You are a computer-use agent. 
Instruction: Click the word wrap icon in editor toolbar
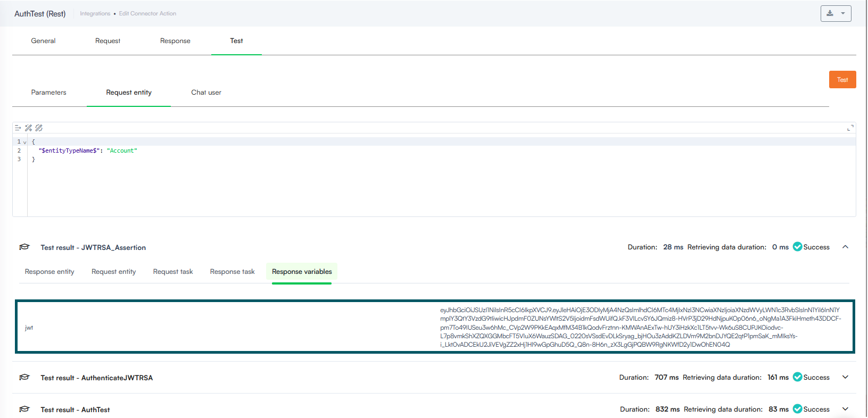pyautogui.click(x=18, y=128)
